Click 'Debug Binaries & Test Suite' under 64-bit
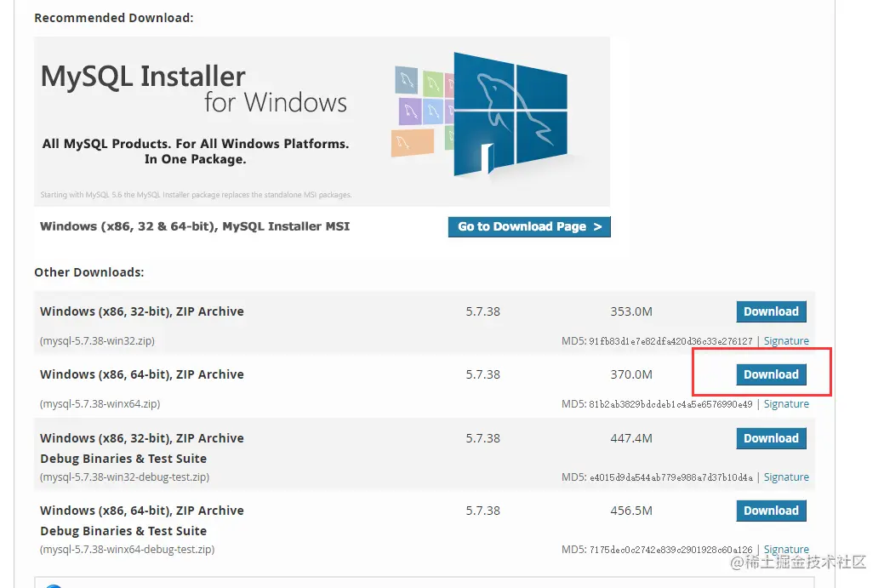The image size is (884, 588). point(123,531)
